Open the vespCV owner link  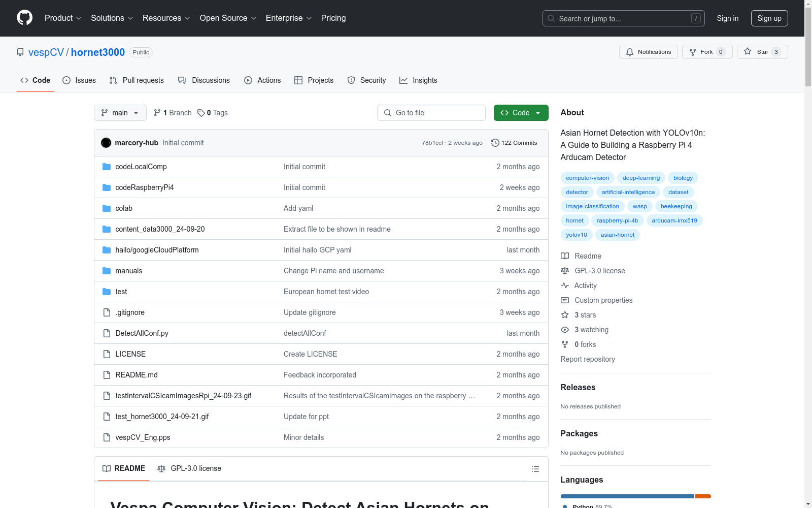(46, 52)
